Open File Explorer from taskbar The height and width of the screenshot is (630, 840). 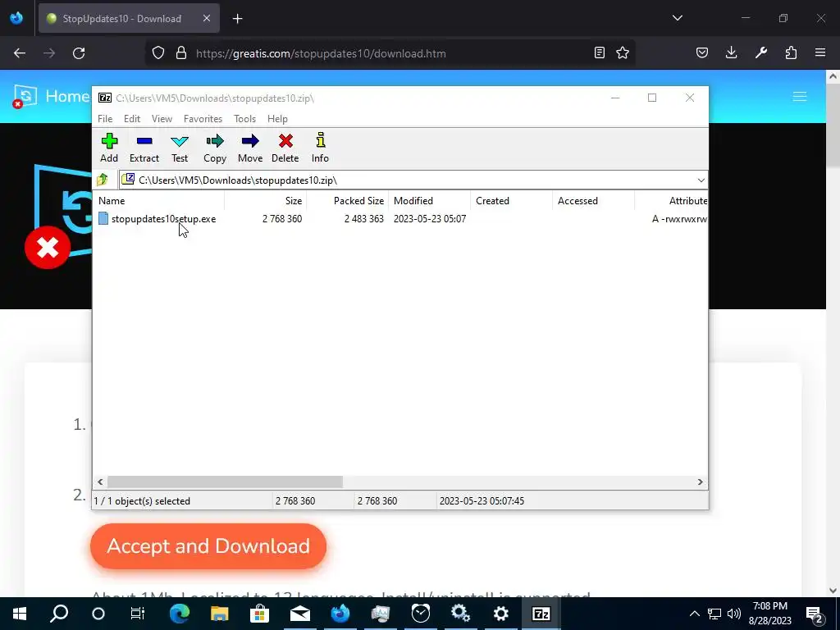220,614
